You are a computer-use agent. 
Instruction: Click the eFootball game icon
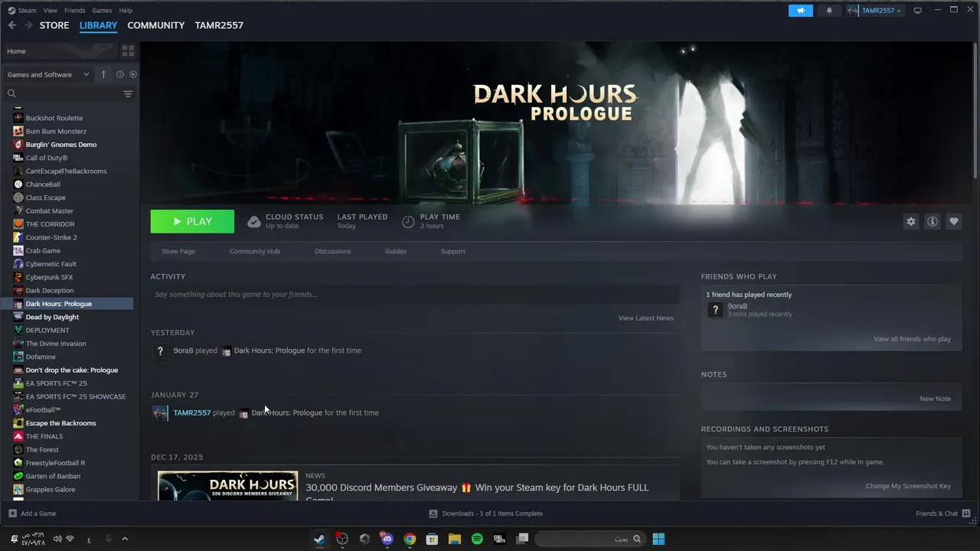coord(18,409)
